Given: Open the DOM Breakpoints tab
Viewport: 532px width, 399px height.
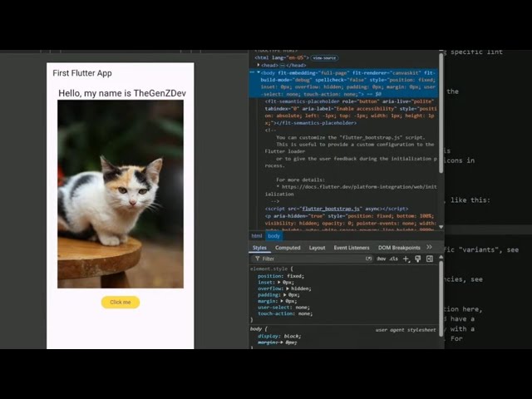Looking at the screenshot, I should click(399, 248).
